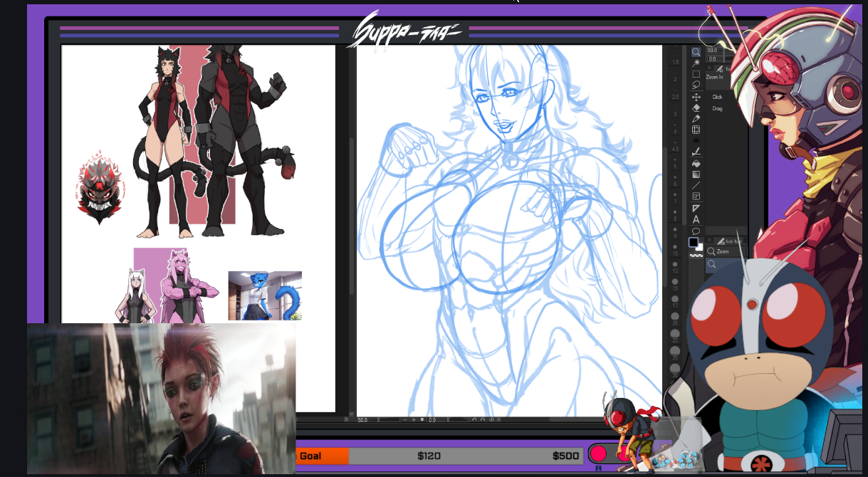The height and width of the screenshot is (477, 868).
Task: Activate the Eraser tool
Action: coord(696,108)
